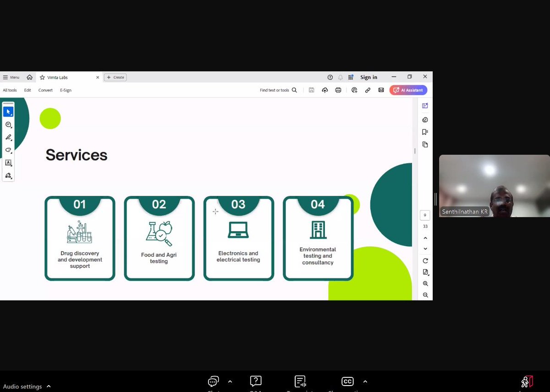Expand options arrow next to Chat
The height and width of the screenshot is (392, 550).
pyautogui.click(x=230, y=381)
